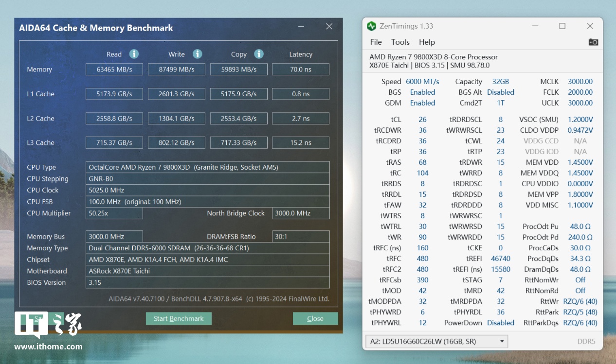This screenshot has height=364, width=616.
Task: Minimize the ZenTimings window
Action: tap(534, 26)
